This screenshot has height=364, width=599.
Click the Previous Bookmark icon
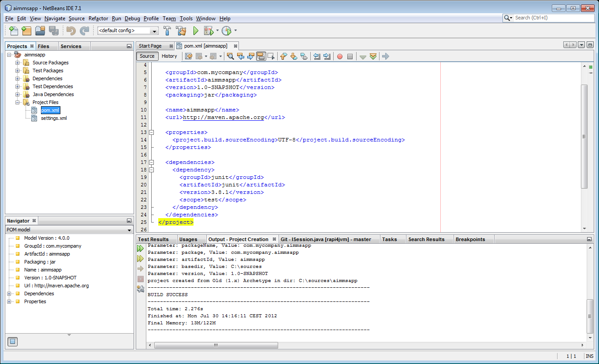[x=283, y=56]
